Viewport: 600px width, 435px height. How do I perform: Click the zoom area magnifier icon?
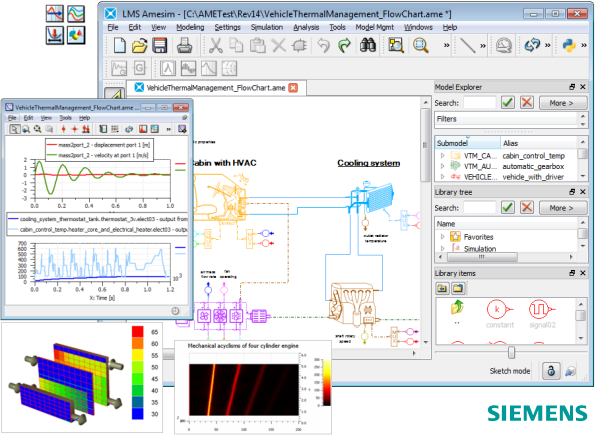click(421, 46)
